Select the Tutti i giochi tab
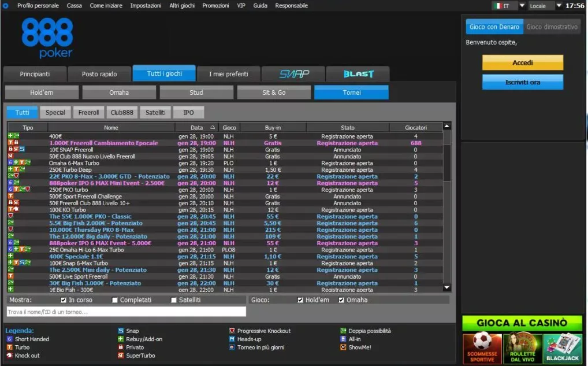The image size is (588, 366). pyautogui.click(x=164, y=73)
